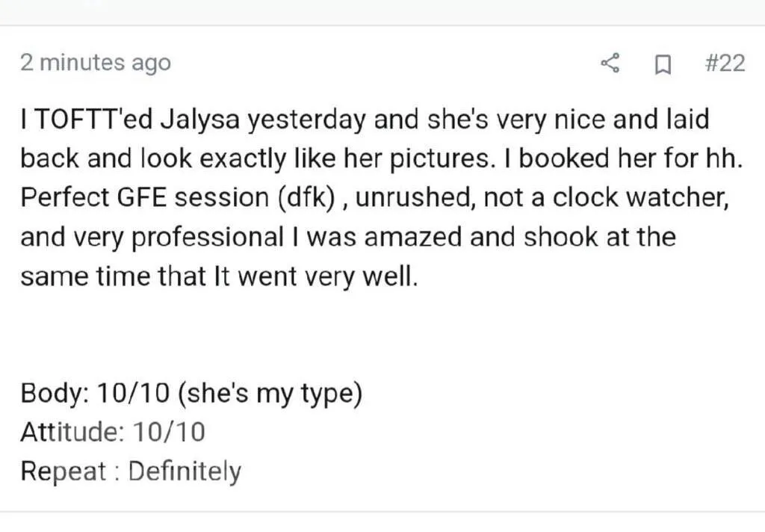The width and height of the screenshot is (765, 532).
Task: Click the word "Jalysa" in the post
Action: 191,120
